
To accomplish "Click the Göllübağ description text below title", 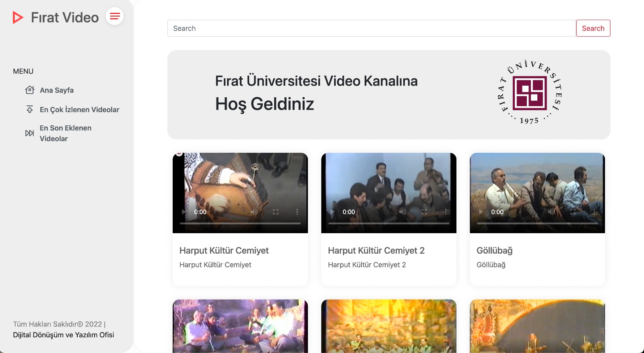I will [491, 265].
